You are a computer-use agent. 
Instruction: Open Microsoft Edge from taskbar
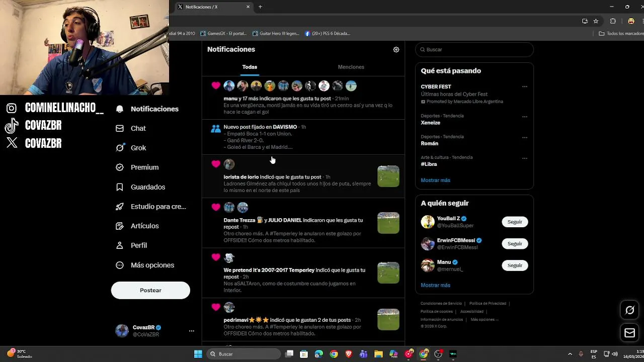coord(318,354)
